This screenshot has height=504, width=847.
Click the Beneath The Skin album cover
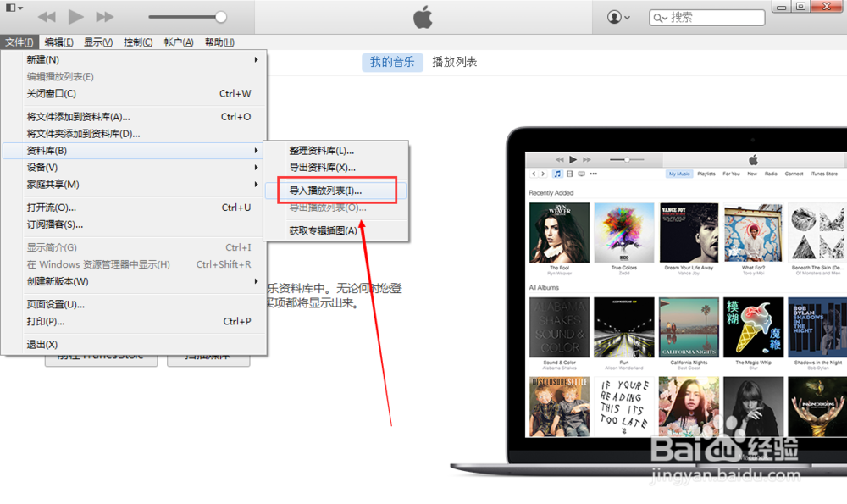pos(817,233)
